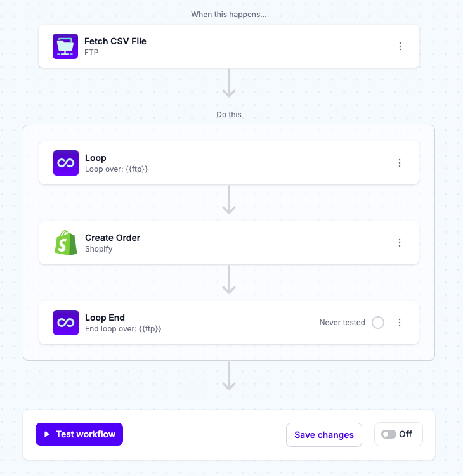Open the Loop End step title
Image resolution: width=463 pixels, height=476 pixels.
click(x=105, y=318)
